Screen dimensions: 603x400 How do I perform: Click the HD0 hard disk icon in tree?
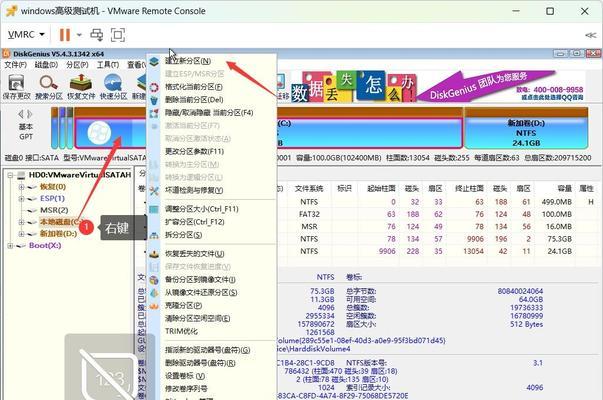point(22,175)
